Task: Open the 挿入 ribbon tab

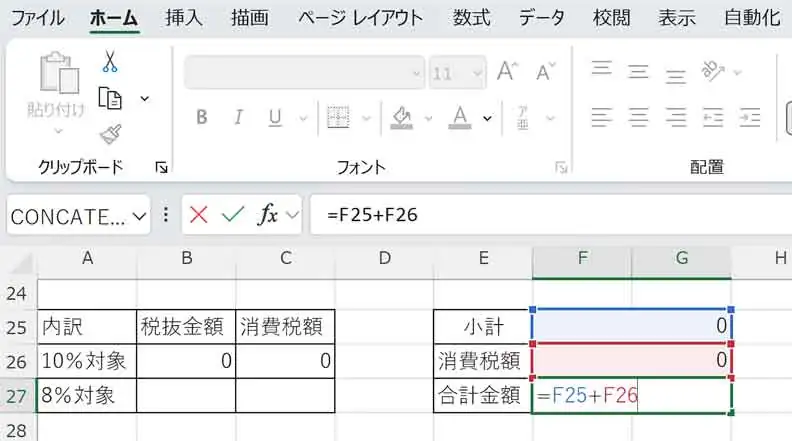Action: pyautogui.click(x=183, y=18)
